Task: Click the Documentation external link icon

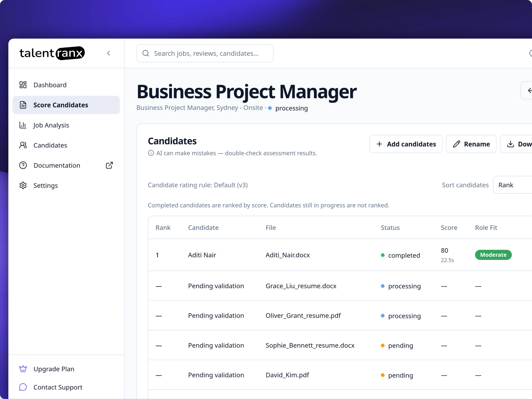Action: [109, 165]
